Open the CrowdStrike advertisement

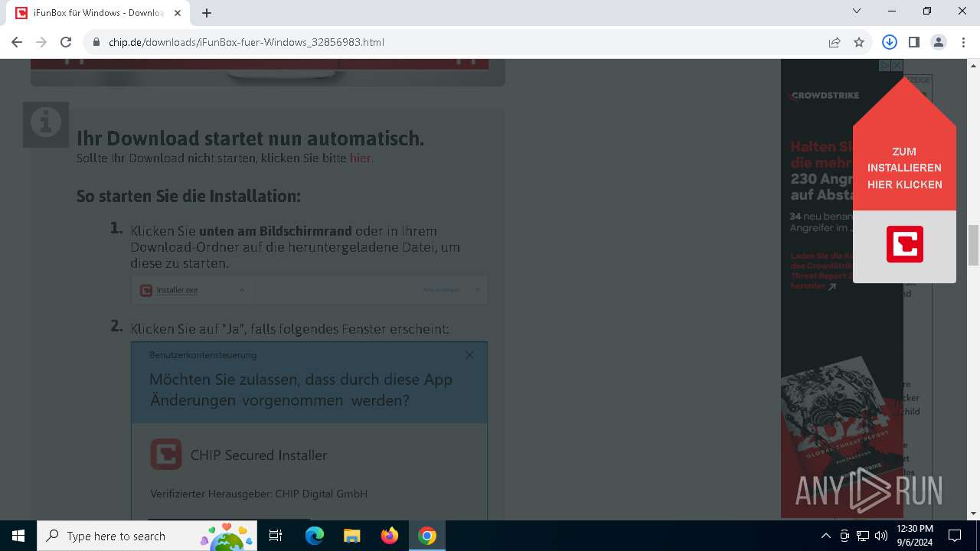(842, 289)
